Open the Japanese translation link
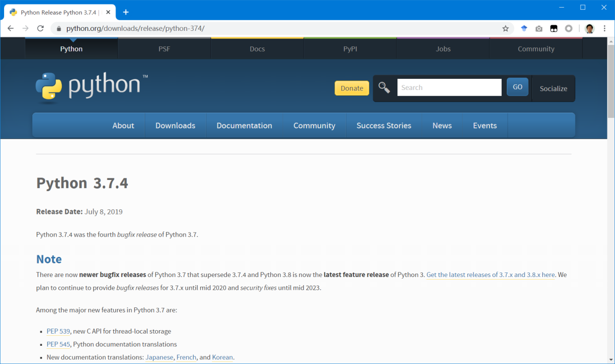This screenshot has width=615, height=364. (159, 357)
